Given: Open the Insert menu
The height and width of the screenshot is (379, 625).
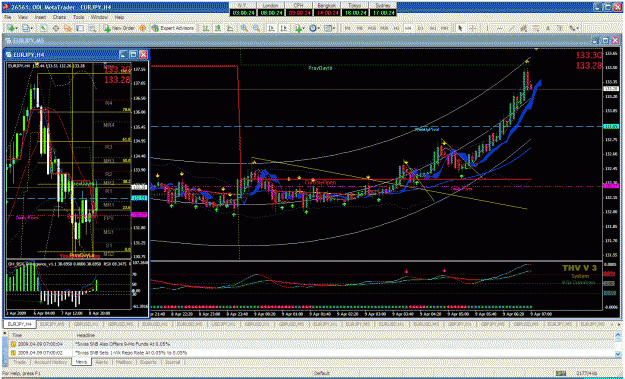Looking at the screenshot, I should click(x=40, y=18).
